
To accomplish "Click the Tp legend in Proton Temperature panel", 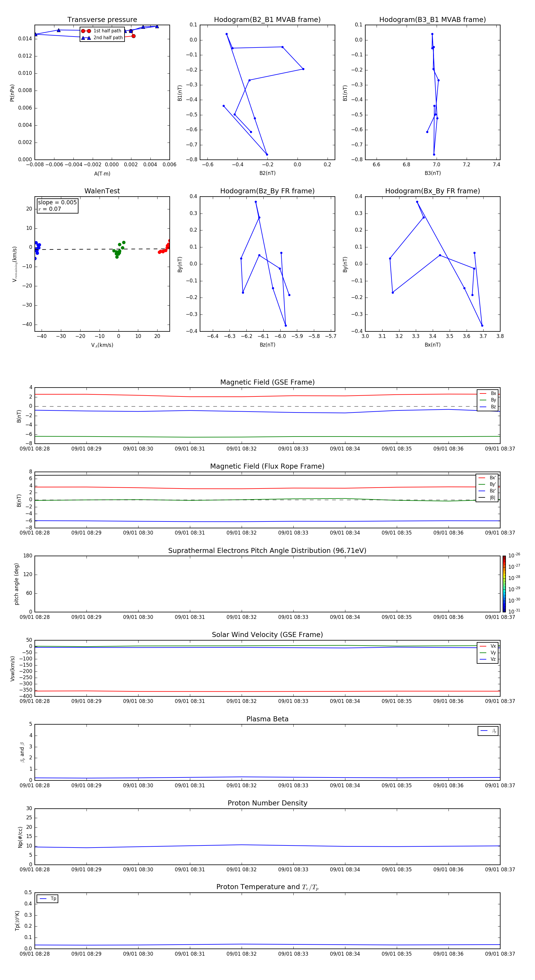I will pos(48,899).
